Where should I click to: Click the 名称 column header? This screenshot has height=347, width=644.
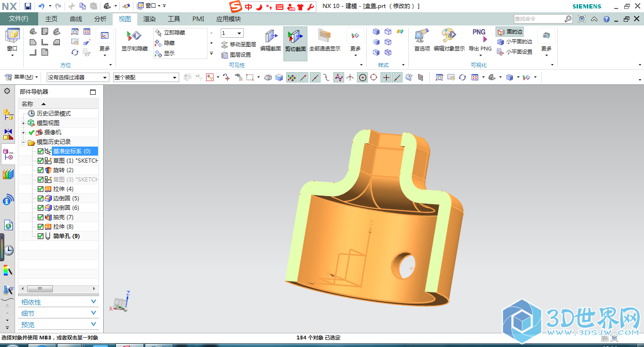point(58,104)
